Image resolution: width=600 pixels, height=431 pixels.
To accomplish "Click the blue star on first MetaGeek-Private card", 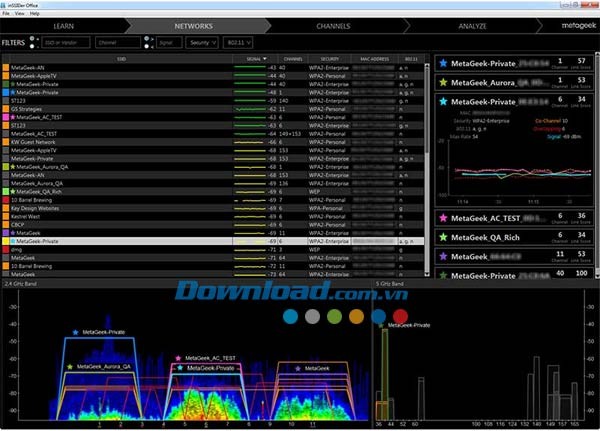I will 443,63.
